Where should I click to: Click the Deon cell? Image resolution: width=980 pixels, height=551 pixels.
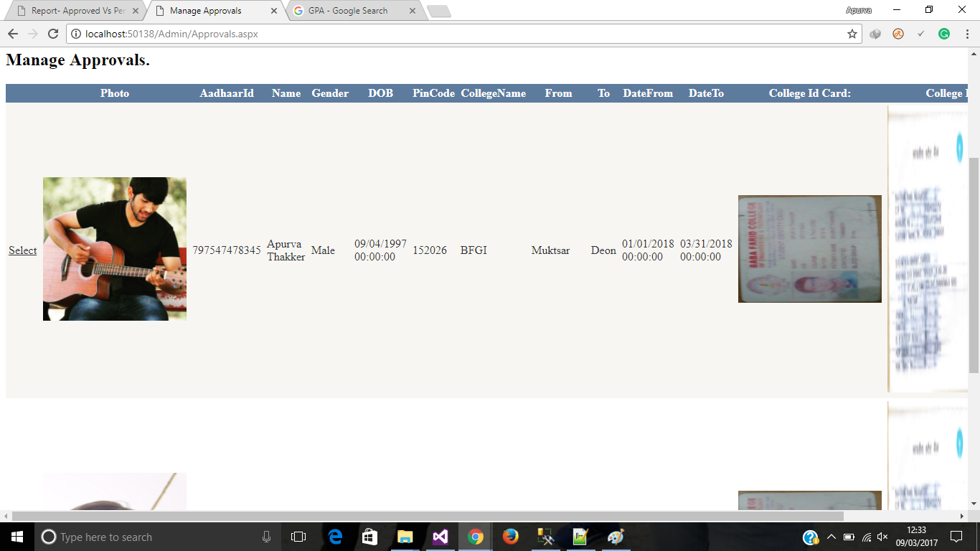603,250
